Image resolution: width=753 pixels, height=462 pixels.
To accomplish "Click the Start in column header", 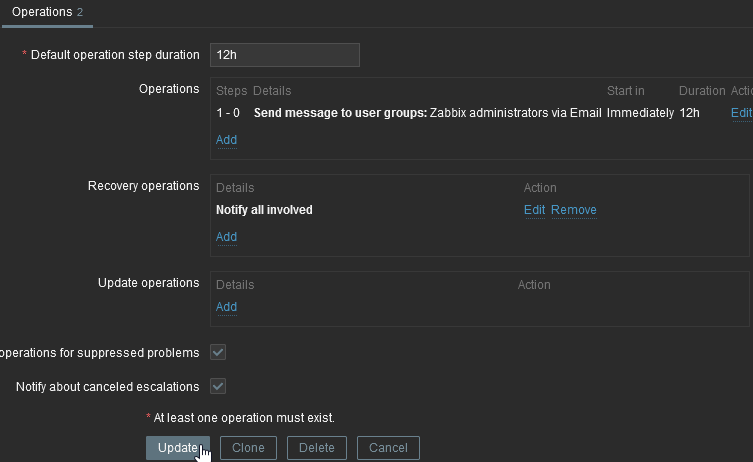I will point(626,91).
